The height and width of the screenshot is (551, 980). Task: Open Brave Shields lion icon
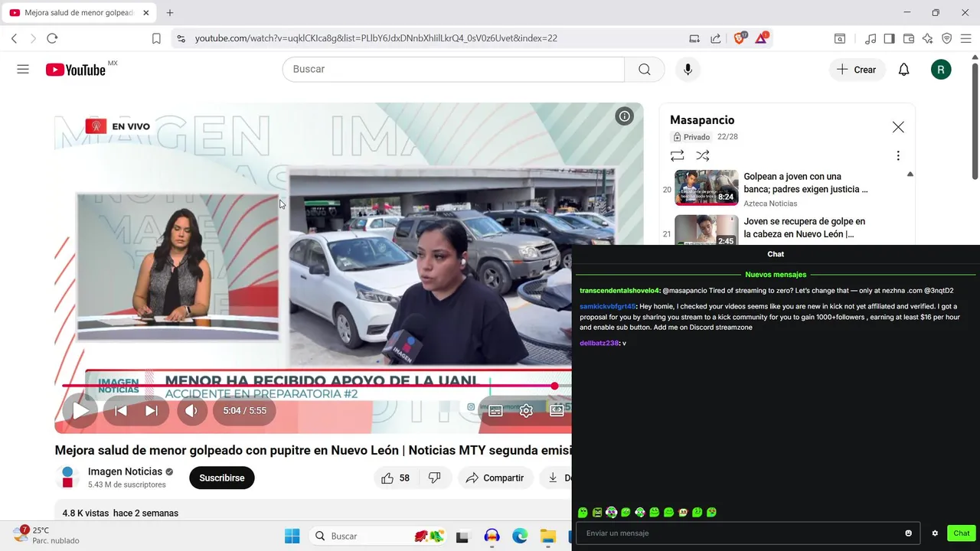click(740, 38)
